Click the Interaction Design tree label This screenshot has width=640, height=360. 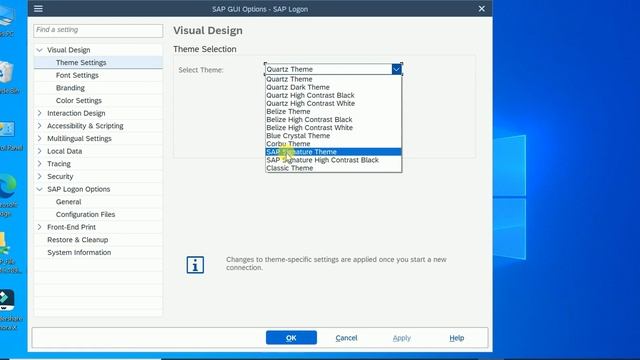[x=76, y=113]
